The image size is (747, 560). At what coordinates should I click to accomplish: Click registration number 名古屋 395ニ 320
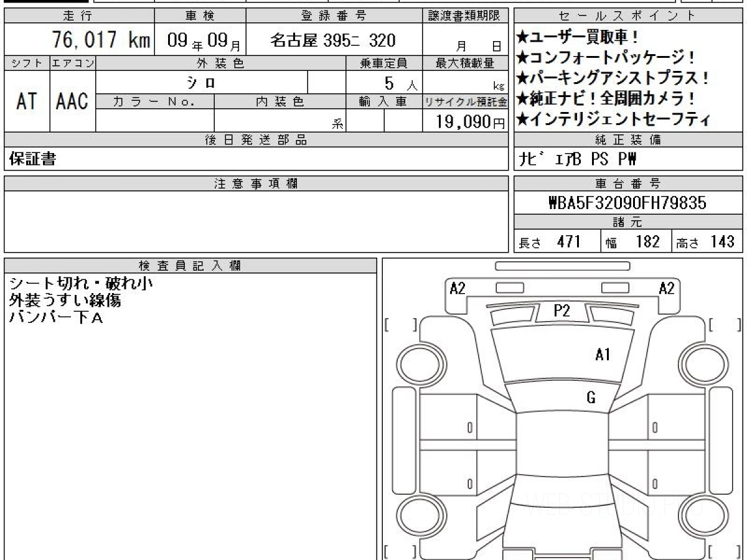[333, 41]
